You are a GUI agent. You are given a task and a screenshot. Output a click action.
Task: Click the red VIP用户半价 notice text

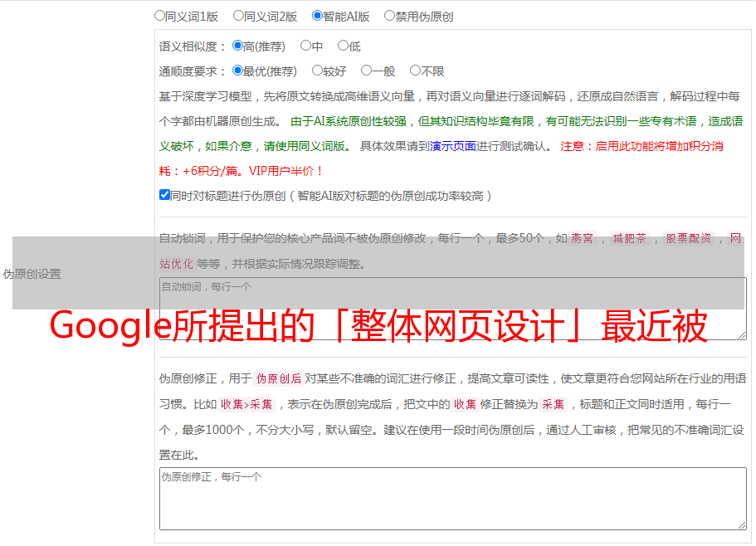click(285, 171)
